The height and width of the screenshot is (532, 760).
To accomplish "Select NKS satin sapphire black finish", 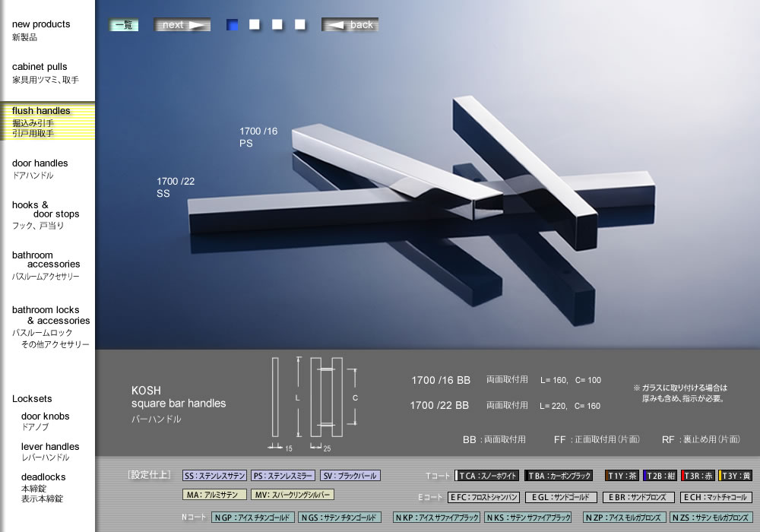I will click(528, 518).
